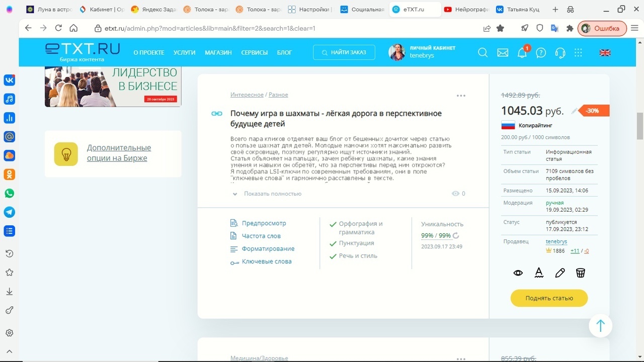Click the Поднять статью button
This screenshot has width=644, height=362.
click(549, 298)
